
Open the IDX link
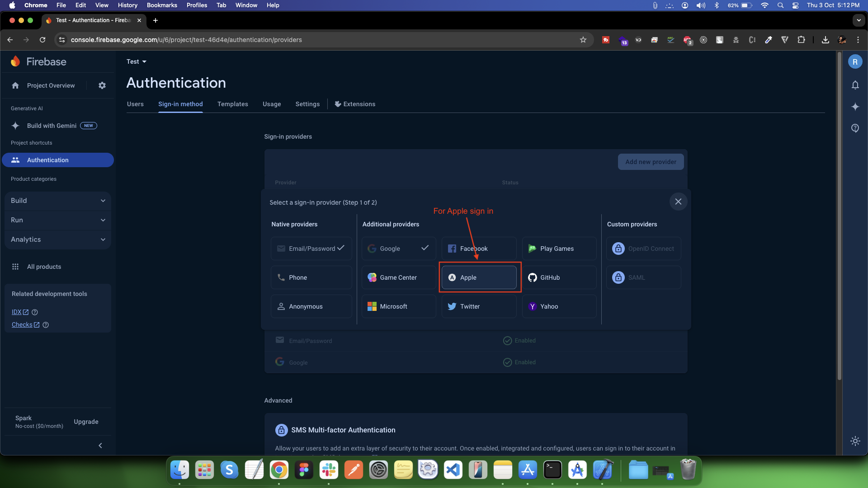(20, 312)
